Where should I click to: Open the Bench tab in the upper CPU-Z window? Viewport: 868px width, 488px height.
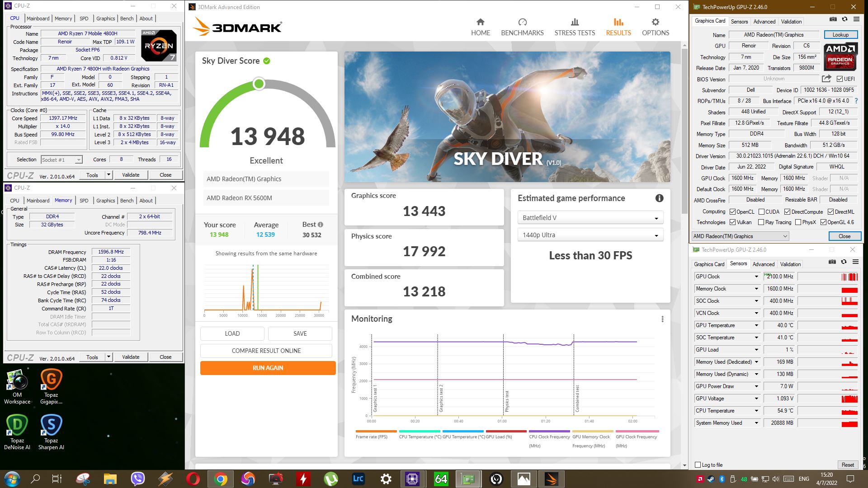tap(127, 19)
